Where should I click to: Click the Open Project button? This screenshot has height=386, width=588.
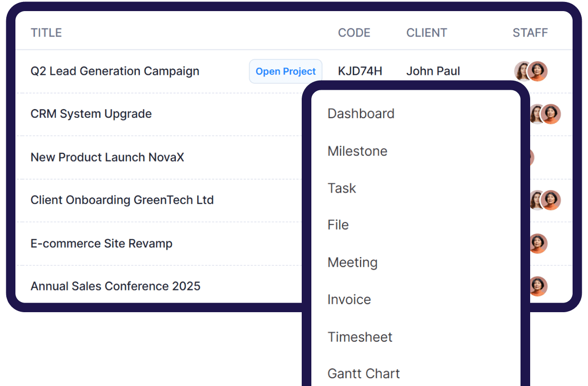pyautogui.click(x=285, y=71)
